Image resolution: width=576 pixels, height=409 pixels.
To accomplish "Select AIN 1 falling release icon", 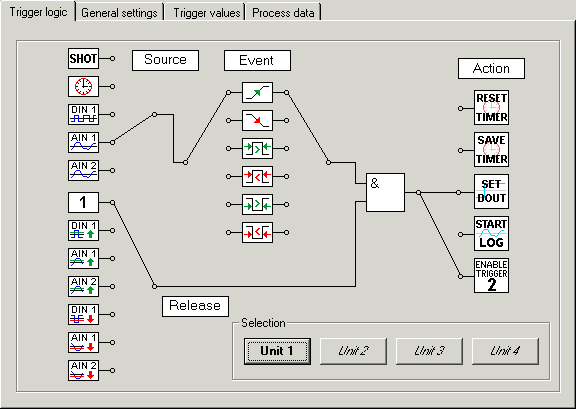I will (x=83, y=342).
